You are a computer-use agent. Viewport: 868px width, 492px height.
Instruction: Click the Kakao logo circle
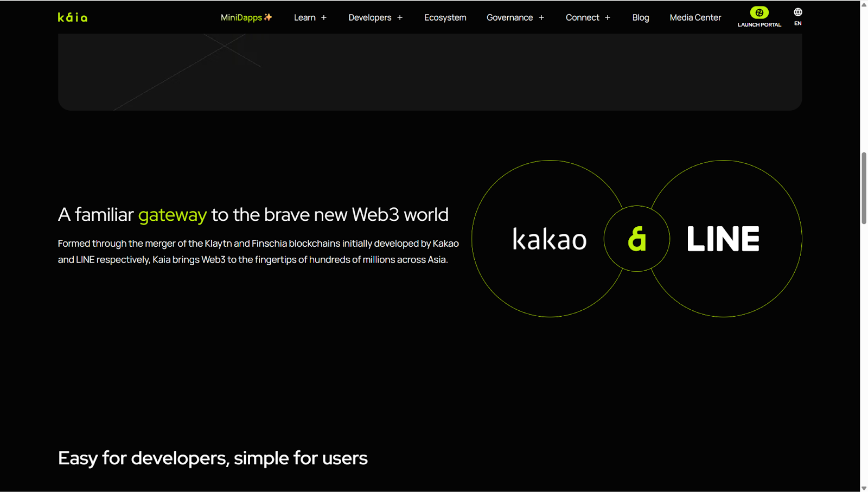549,239
